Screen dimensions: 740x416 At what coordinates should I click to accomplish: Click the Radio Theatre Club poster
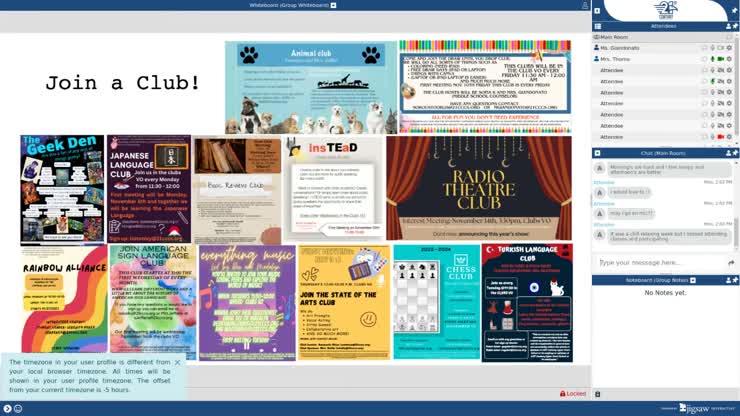[x=479, y=188]
